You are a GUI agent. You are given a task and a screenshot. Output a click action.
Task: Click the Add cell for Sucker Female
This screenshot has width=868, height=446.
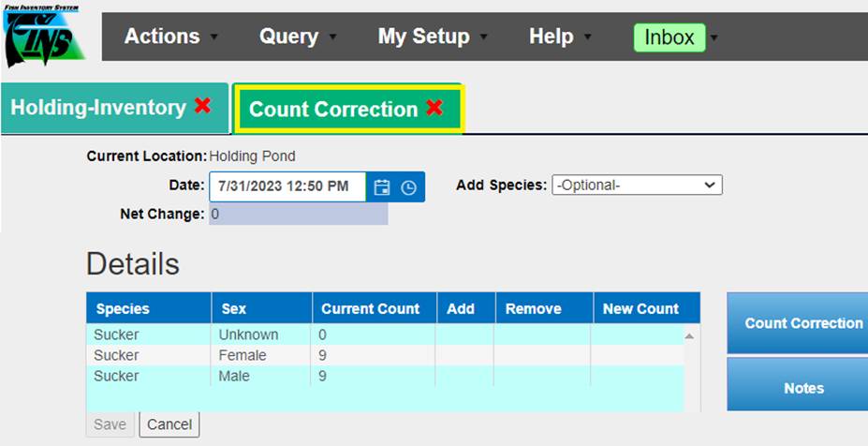pos(463,355)
